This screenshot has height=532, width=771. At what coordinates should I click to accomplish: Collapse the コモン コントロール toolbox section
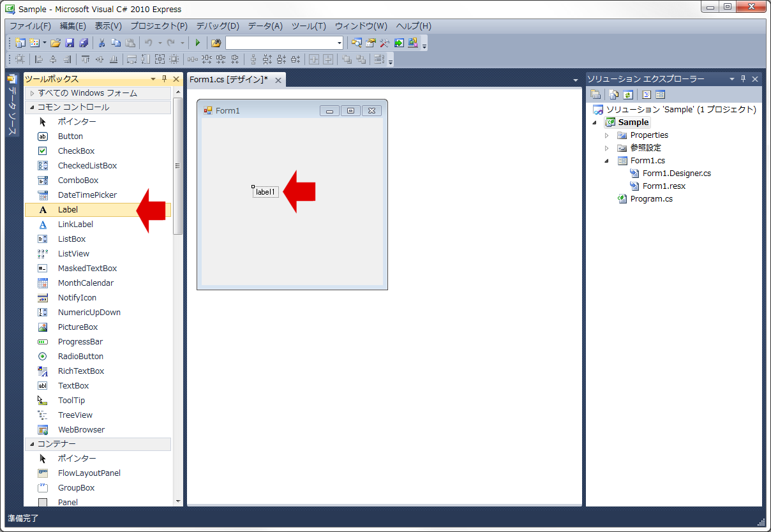(31, 107)
